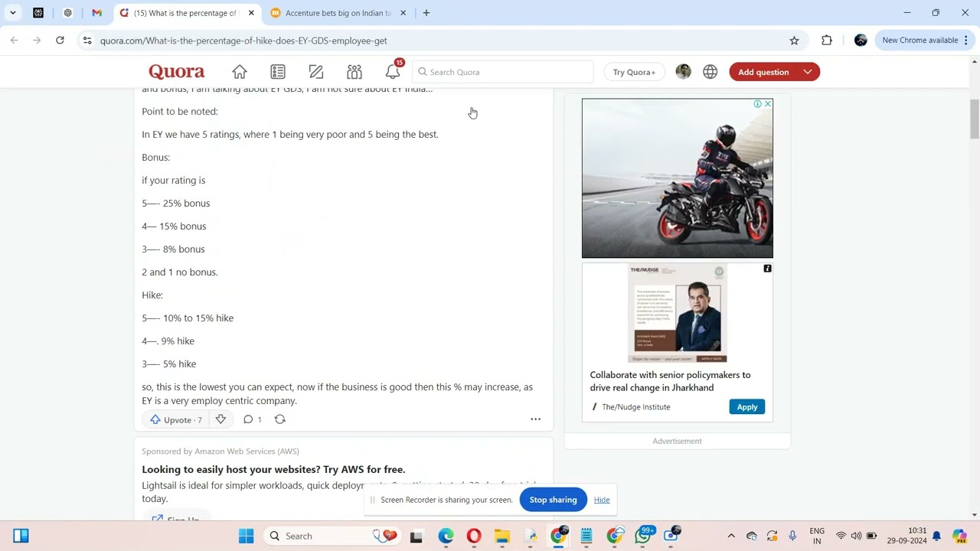
Task: Open the Following feed icon
Action: pyautogui.click(x=278, y=72)
